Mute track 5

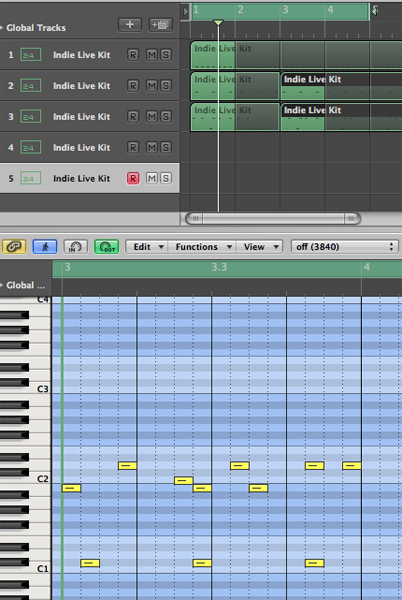point(152,178)
